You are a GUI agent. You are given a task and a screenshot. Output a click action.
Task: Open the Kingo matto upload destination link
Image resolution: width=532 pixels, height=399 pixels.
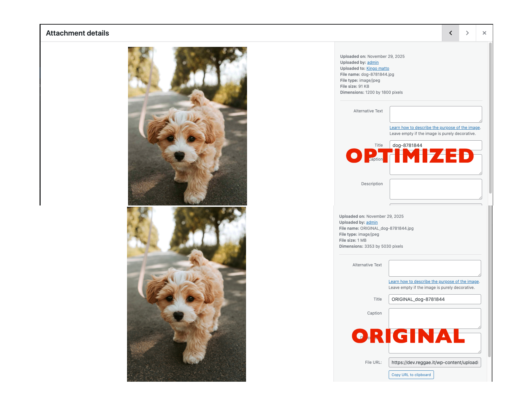click(378, 68)
